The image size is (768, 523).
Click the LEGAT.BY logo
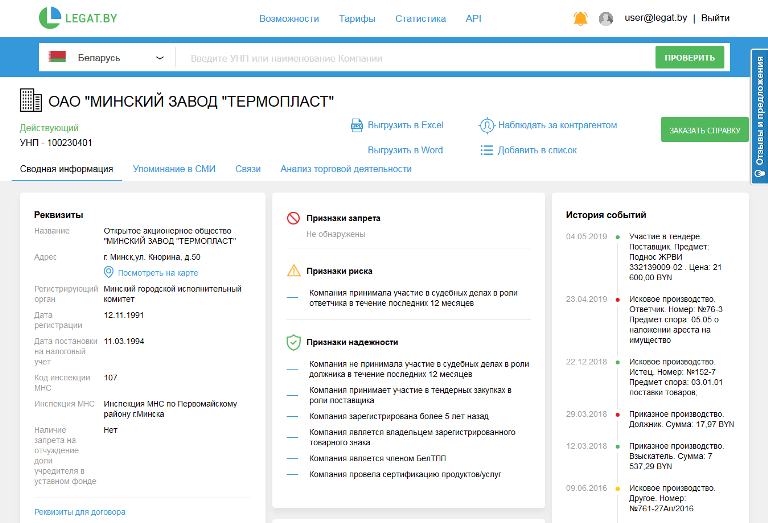pyautogui.click(x=78, y=18)
